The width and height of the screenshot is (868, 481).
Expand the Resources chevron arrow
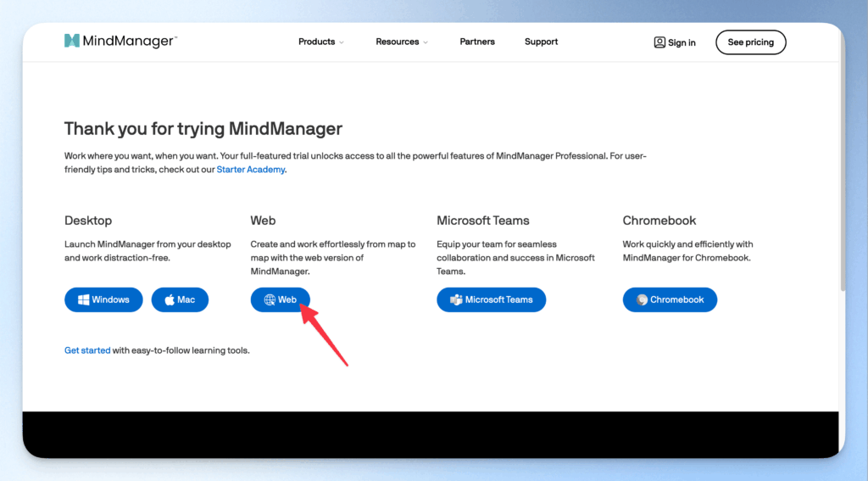click(426, 42)
